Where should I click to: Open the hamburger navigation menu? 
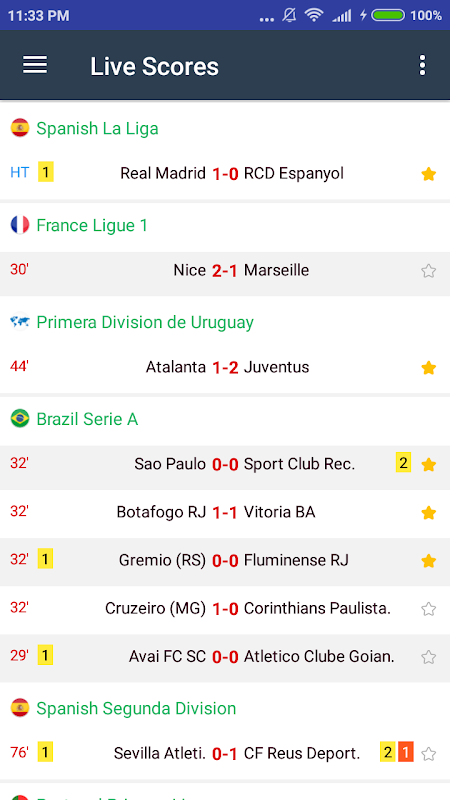(x=35, y=65)
